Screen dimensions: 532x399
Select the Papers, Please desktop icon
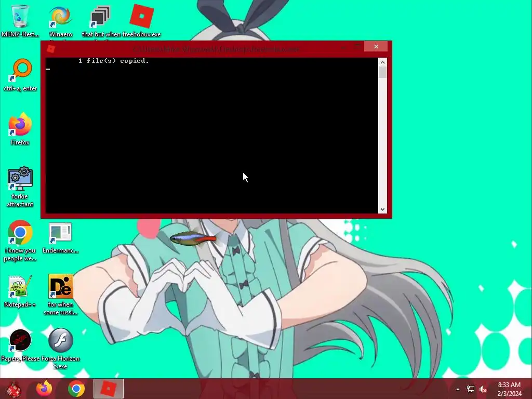coord(20,345)
